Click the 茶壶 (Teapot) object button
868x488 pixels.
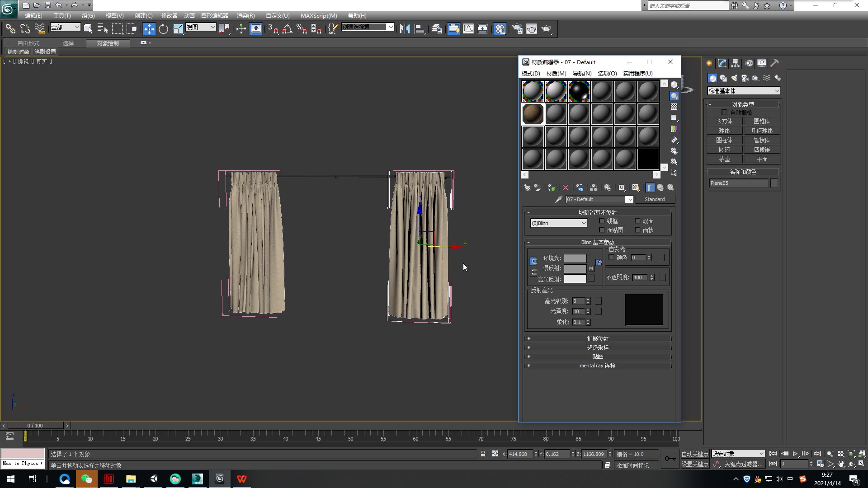pyautogui.click(x=724, y=159)
